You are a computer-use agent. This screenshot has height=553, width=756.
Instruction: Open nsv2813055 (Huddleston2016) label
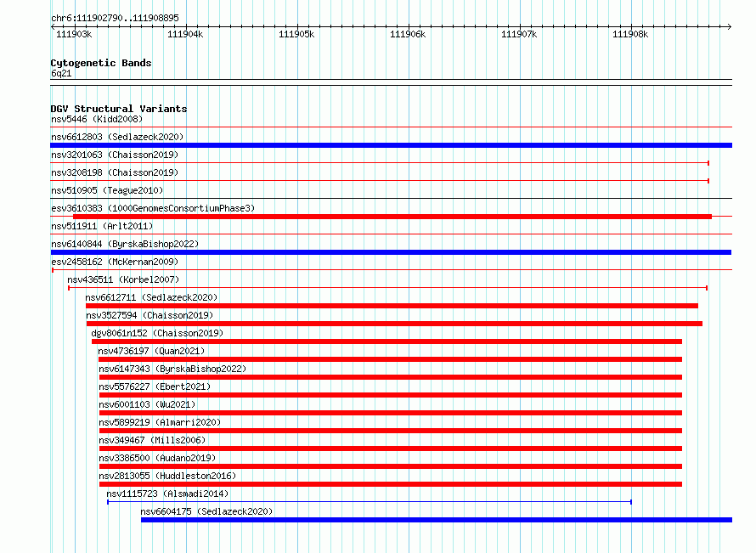pyautogui.click(x=167, y=476)
